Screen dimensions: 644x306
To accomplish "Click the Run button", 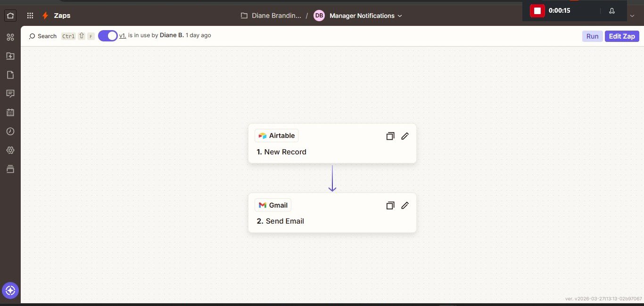I will click(x=593, y=36).
